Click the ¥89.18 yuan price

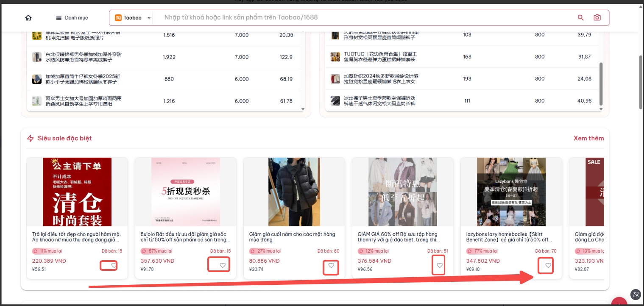[473, 269]
